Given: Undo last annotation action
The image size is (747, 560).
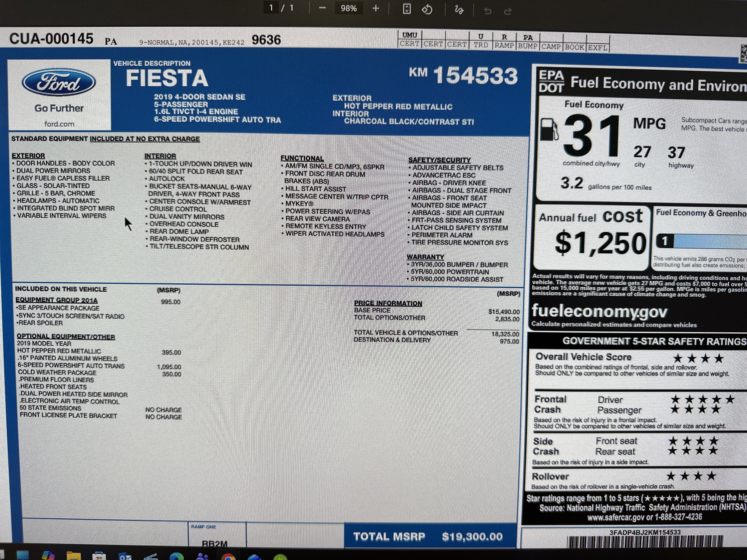Looking at the screenshot, I should [488, 11].
